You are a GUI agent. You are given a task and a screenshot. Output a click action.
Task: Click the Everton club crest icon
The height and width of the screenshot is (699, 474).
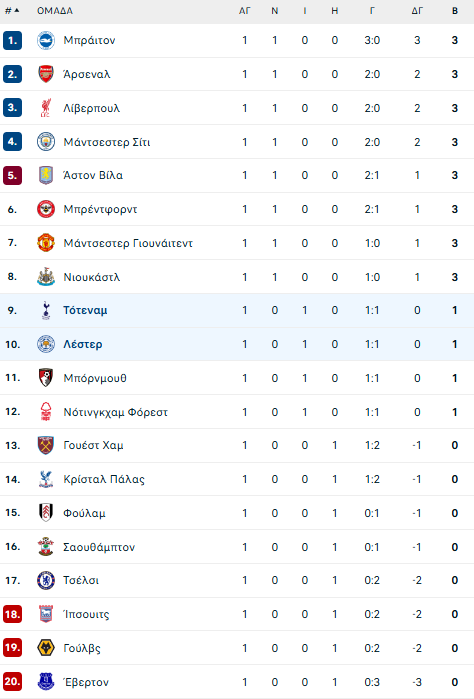(x=45, y=682)
